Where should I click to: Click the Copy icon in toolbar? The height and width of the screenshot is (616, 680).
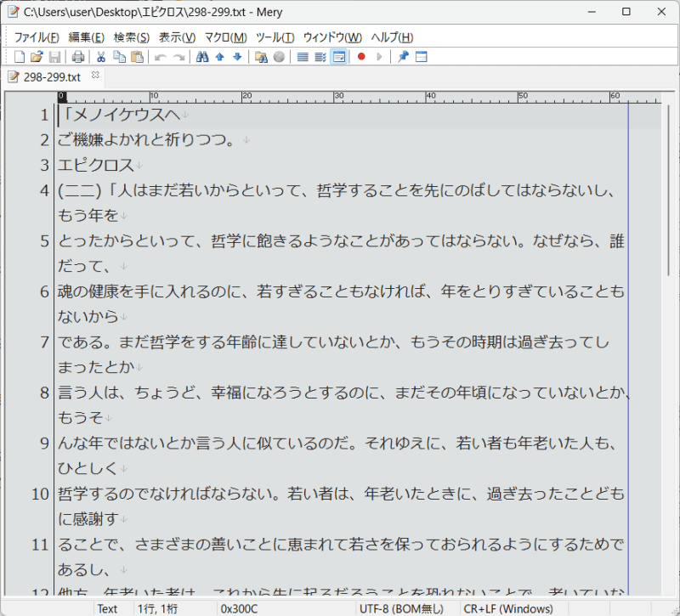coord(118,57)
